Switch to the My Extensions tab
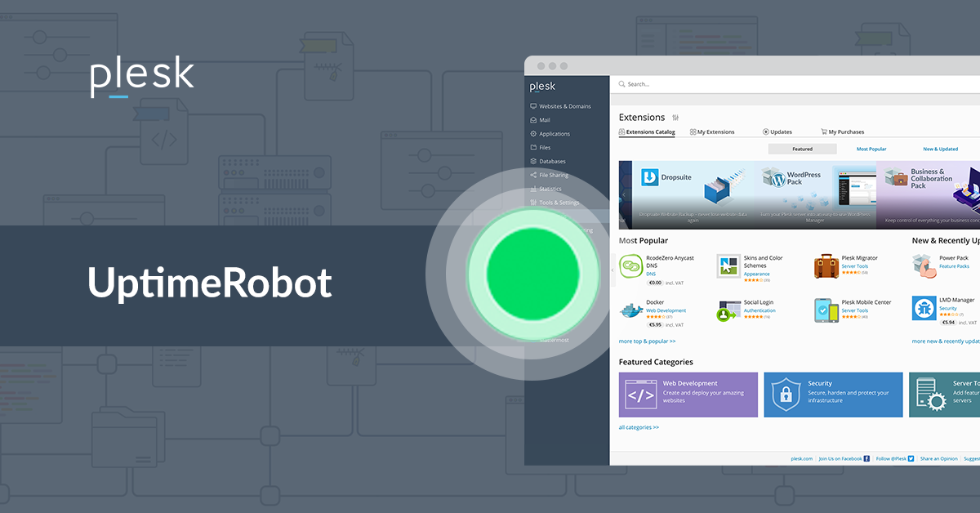 point(712,132)
